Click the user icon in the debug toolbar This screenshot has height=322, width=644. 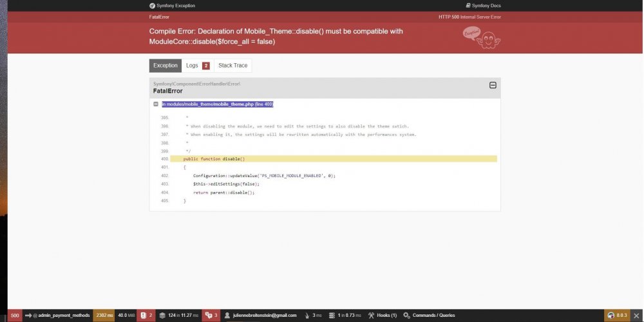[227, 316]
